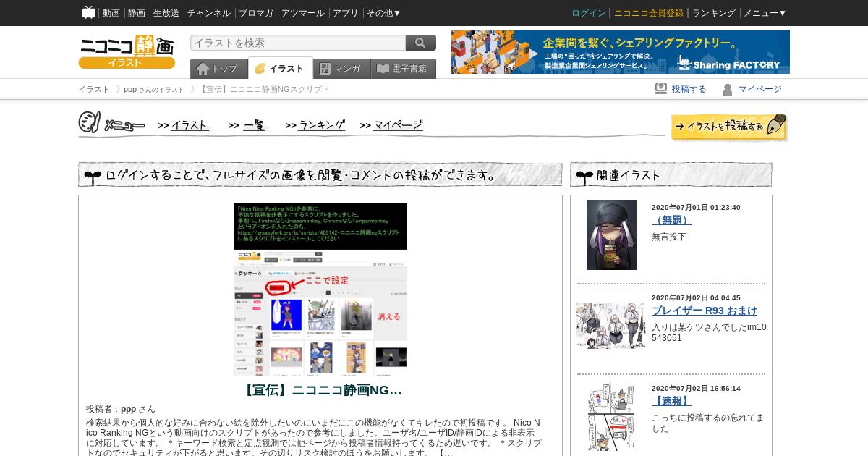The image size is (868, 456).
Task: Click the palette メニュー icon
Action: click(x=89, y=122)
